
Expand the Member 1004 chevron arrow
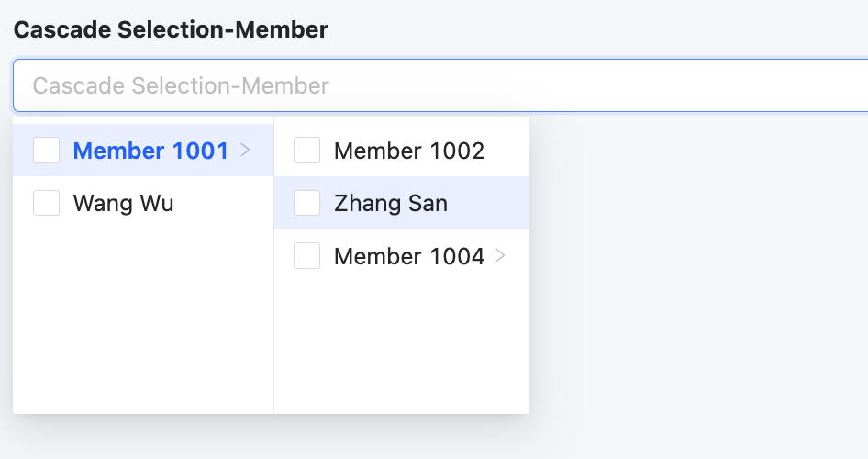tap(500, 256)
